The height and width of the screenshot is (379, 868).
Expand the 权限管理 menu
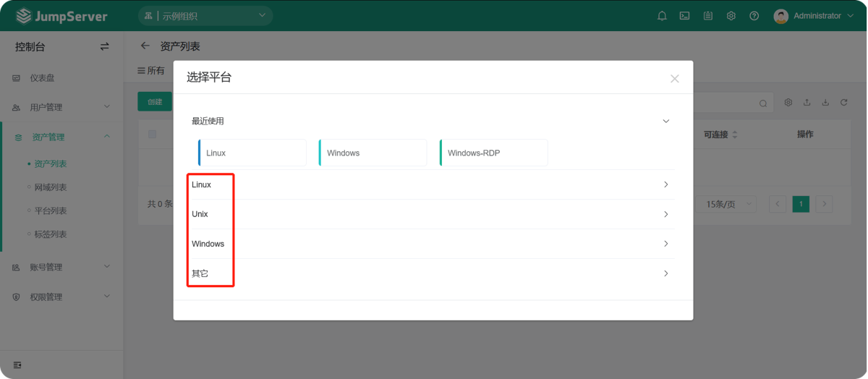click(x=107, y=297)
